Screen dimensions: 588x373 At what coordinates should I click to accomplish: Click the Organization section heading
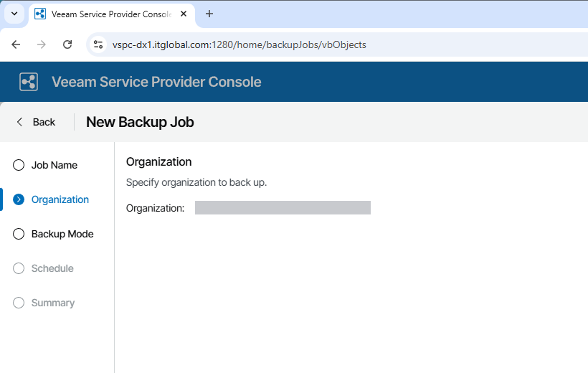pos(159,162)
